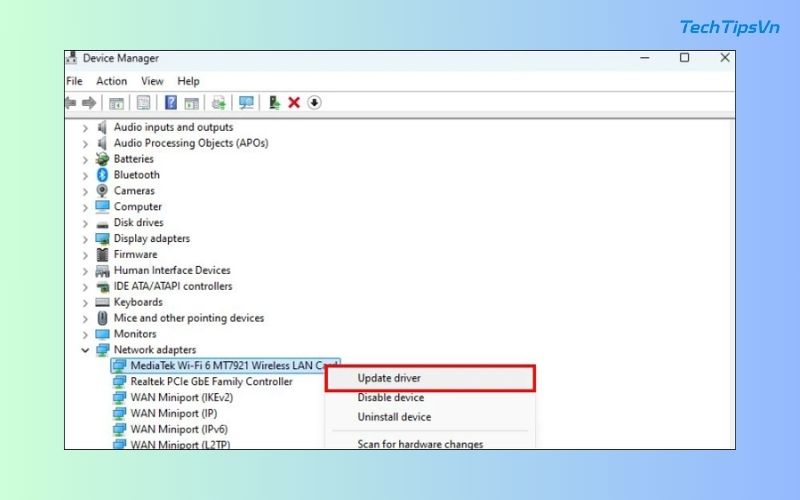Click the Network adapters category icon
800x500 pixels.
pyautogui.click(x=103, y=350)
